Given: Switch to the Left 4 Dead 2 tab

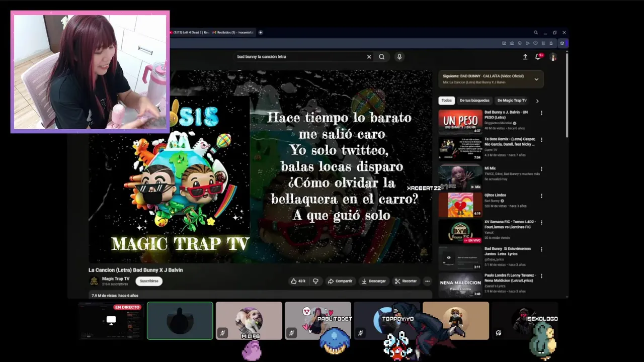Looking at the screenshot, I should pyautogui.click(x=191, y=33).
